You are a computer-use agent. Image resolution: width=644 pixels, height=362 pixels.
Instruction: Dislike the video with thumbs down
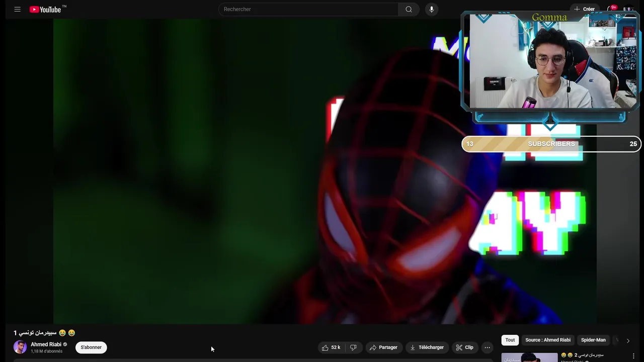pyautogui.click(x=353, y=347)
